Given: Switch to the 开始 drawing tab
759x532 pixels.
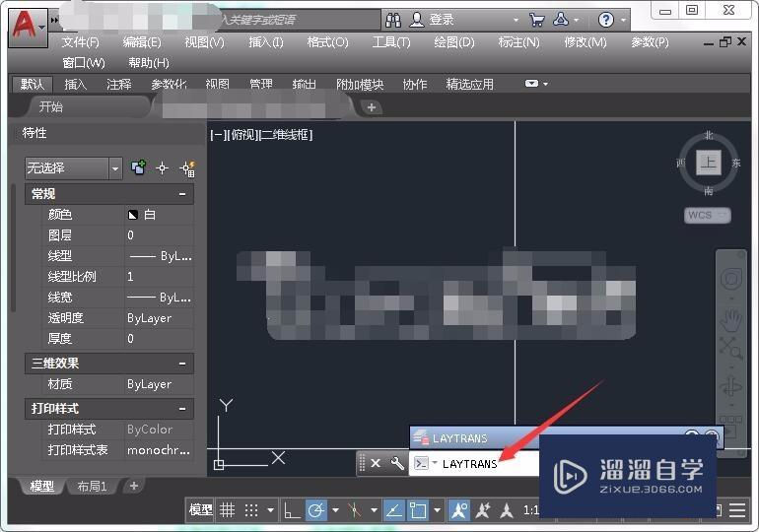Looking at the screenshot, I should tap(51, 106).
